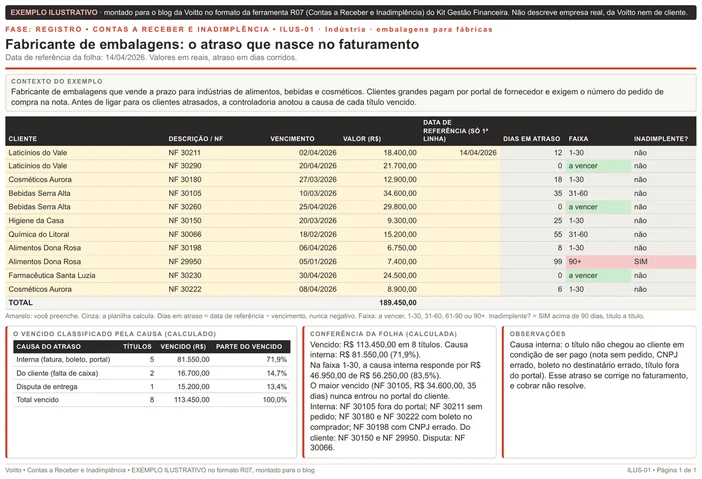Select the days overdue value 99

point(558,261)
